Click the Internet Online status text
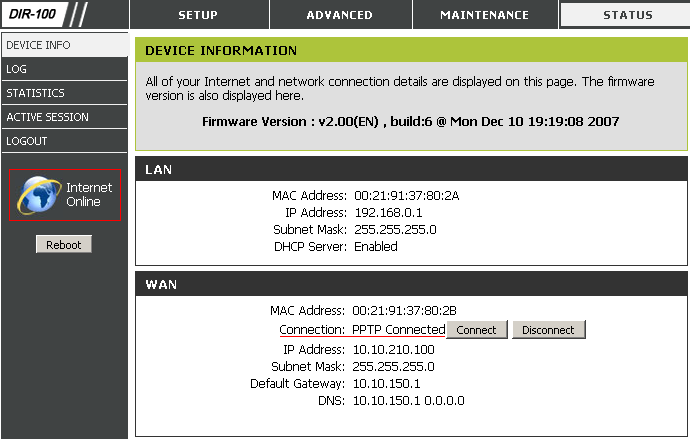690x439 pixels. tap(89, 194)
